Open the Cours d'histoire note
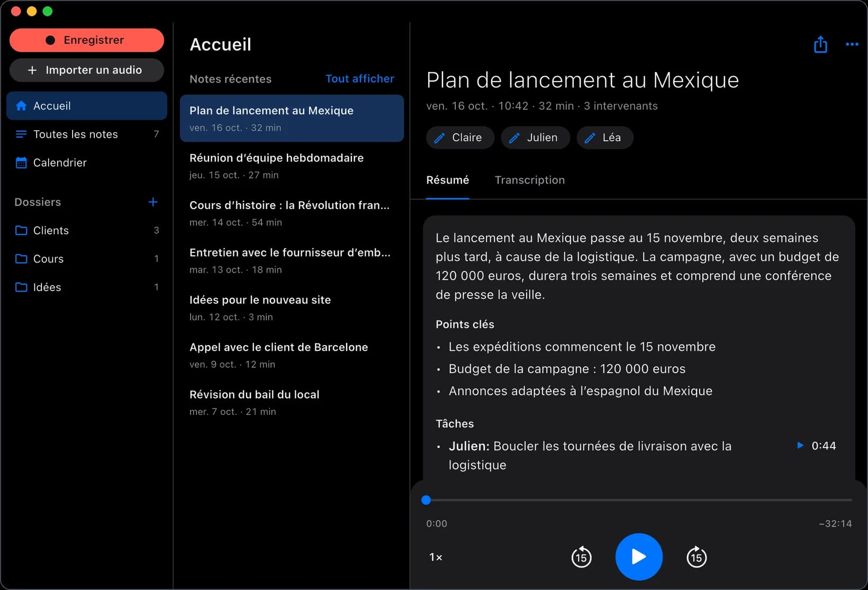Screen dimensions: 868x590 [x=292, y=213]
